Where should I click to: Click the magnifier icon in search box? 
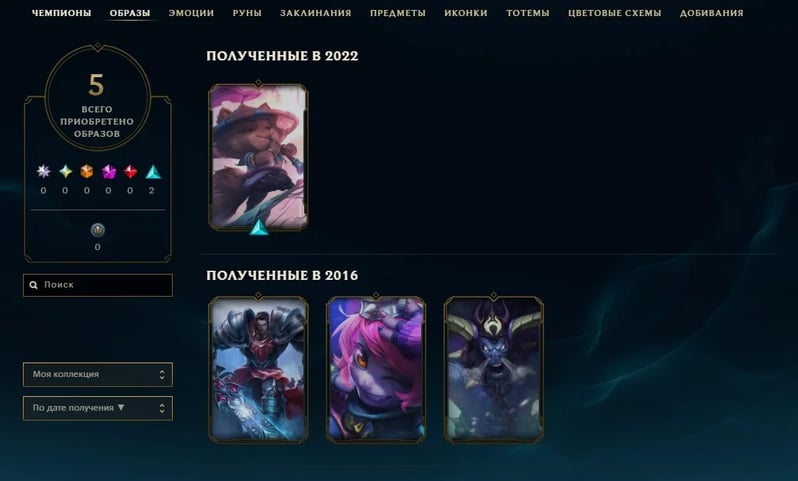(x=34, y=285)
